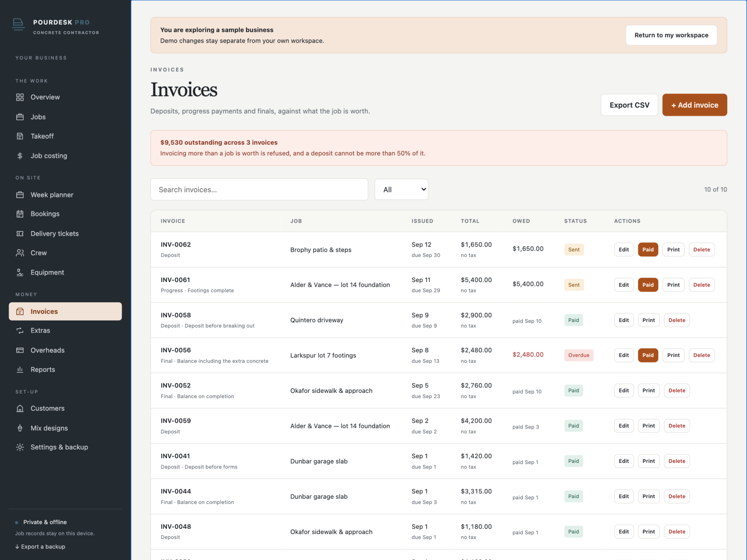The height and width of the screenshot is (560, 747).
Task: Click the Takeoff document icon
Action: 20,136
